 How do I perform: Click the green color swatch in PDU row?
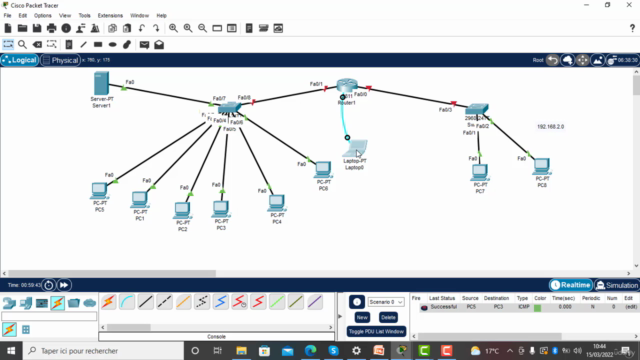click(538, 308)
